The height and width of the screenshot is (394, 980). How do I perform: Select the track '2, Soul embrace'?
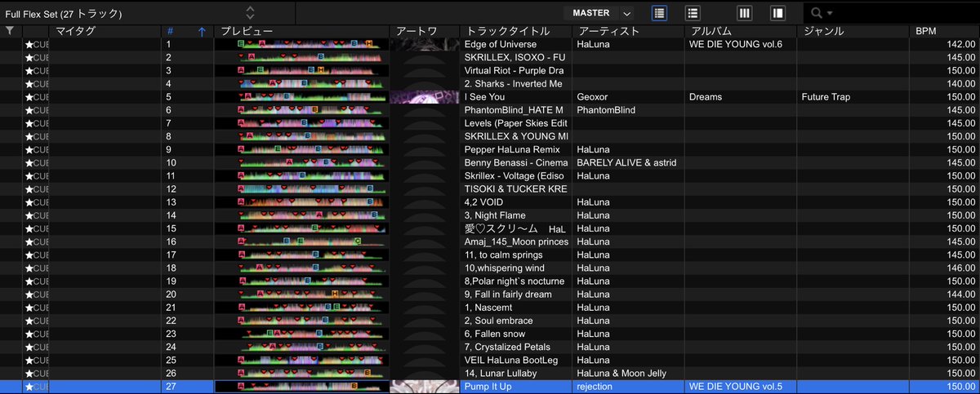(x=499, y=321)
